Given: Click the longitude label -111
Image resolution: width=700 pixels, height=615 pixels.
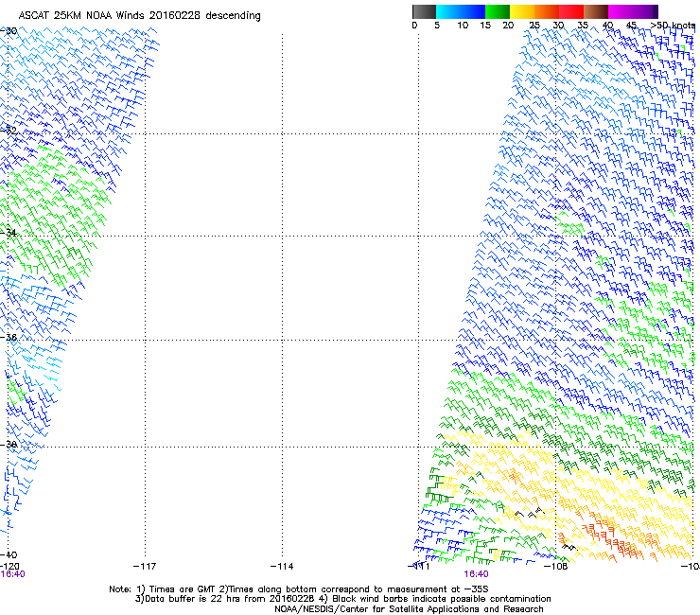Looking at the screenshot, I should tap(419, 567).
